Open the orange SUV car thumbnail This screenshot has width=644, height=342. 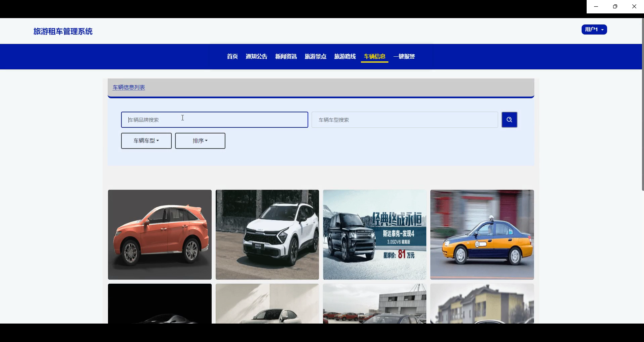click(x=160, y=235)
